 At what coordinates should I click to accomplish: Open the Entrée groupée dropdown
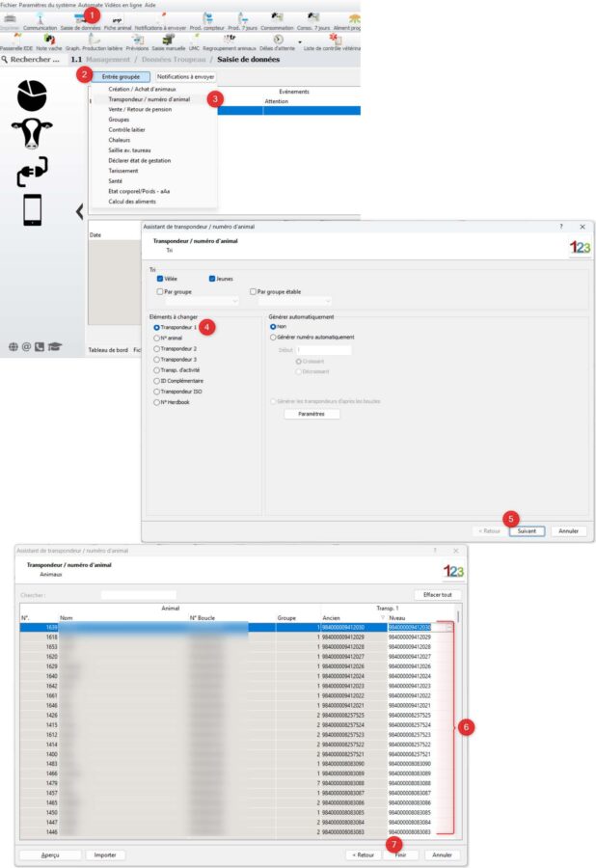pyautogui.click(x=122, y=76)
